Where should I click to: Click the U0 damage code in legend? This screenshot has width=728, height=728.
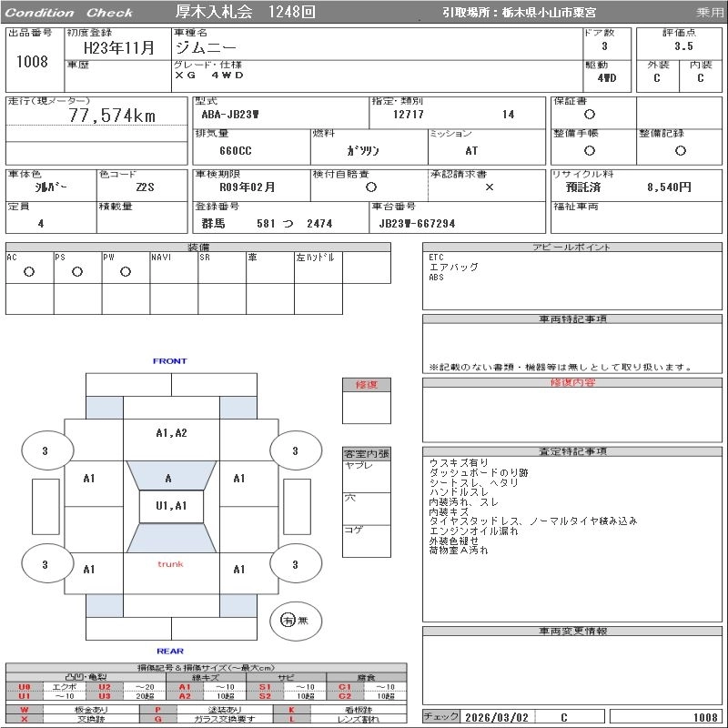point(25,686)
